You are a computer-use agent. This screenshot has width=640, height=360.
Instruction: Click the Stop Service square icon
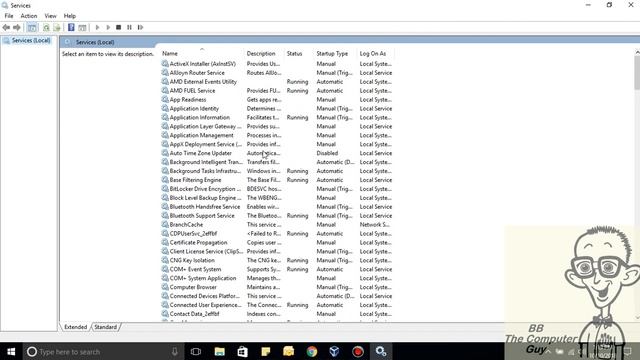point(118,27)
